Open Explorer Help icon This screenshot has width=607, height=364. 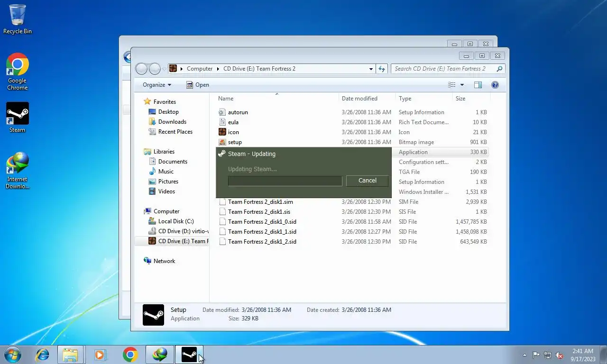point(495,85)
